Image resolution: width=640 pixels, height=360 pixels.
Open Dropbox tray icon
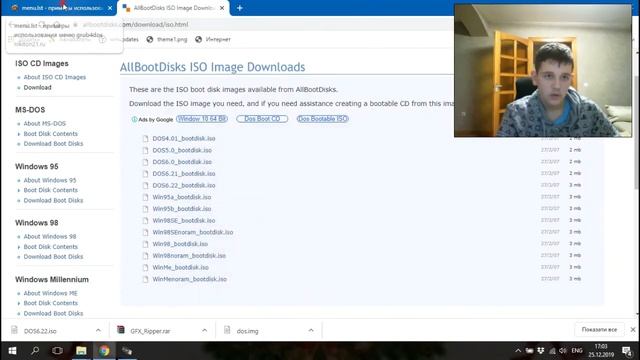coord(541,351)
